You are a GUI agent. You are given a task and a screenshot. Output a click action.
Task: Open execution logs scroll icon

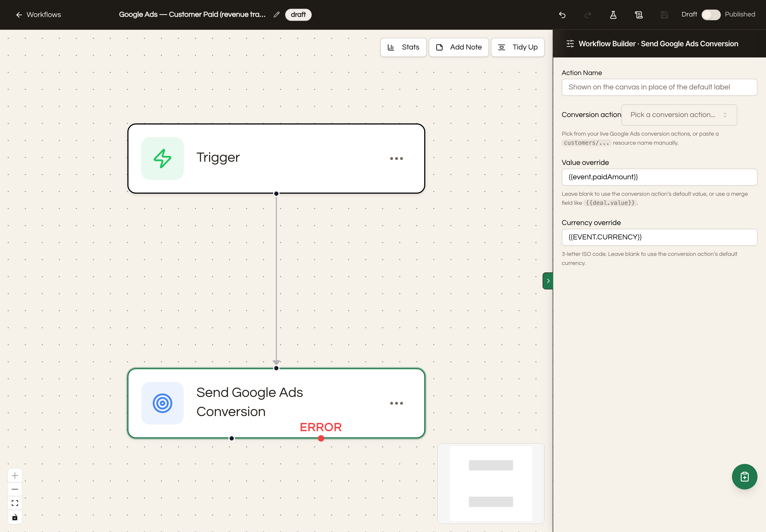pos(639,15)
